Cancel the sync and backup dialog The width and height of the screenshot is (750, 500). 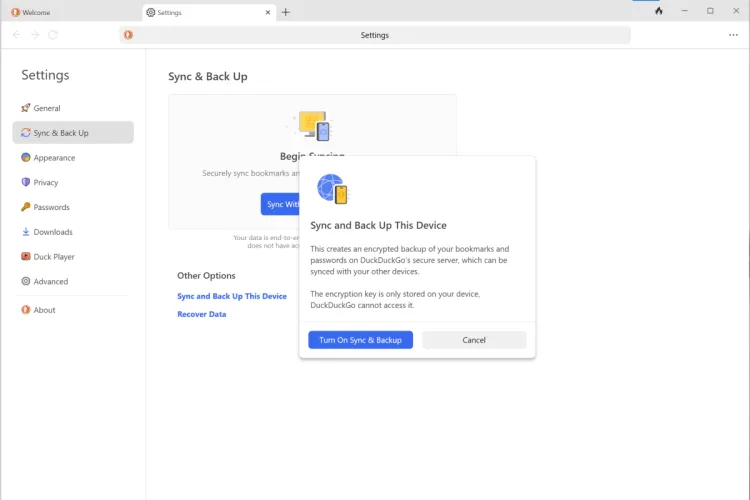(474, 340)
